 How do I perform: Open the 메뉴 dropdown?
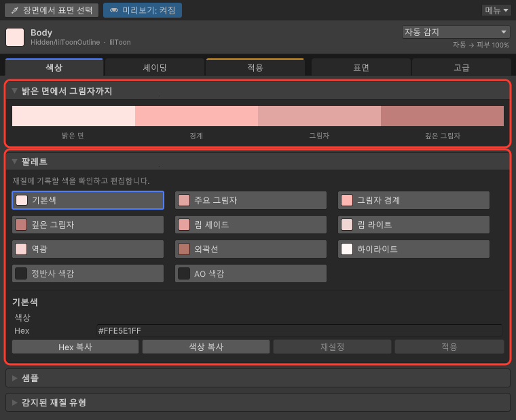pos(496,10)
